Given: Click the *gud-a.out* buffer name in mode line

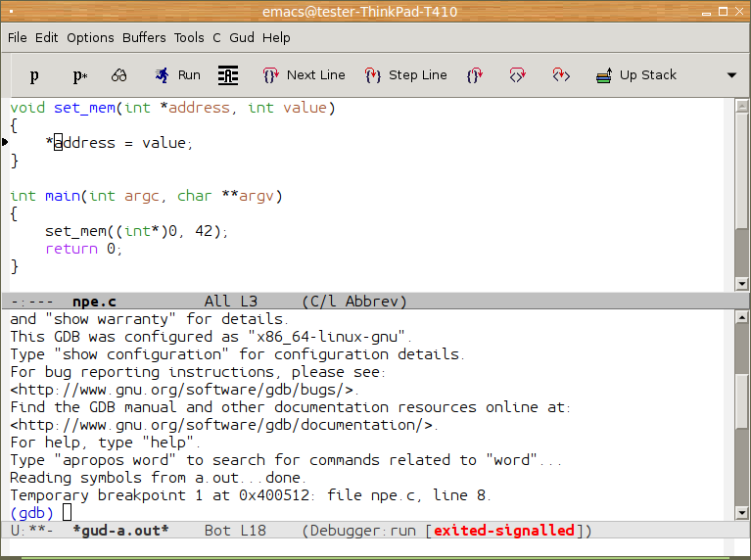Looking at the screenshot, I should point(120,531).
